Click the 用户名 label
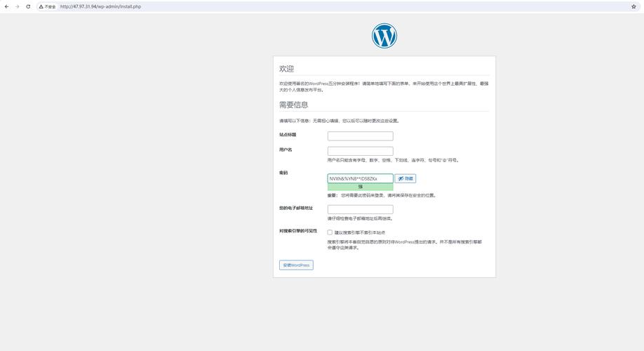Image resolution: width=644 pixels, height=351 pixels. tap(286, 150)
